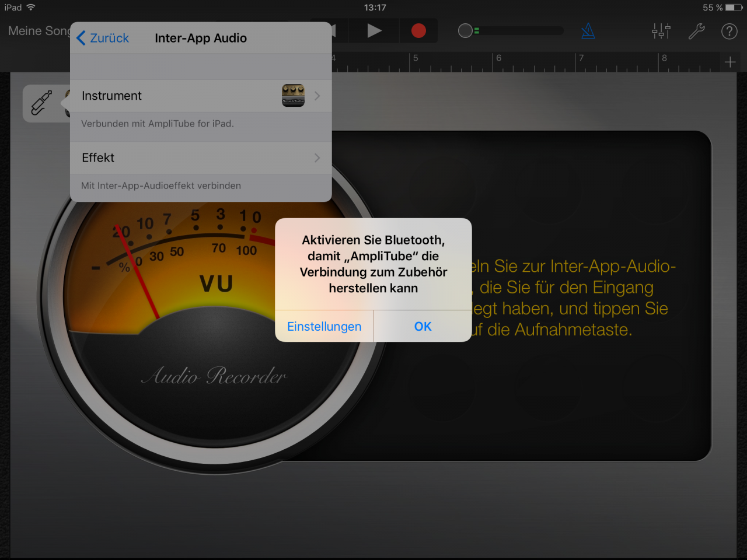This screenshot has height=560, width=747.
Task: Tap the red Record button
Action: [x=418, y=31]
